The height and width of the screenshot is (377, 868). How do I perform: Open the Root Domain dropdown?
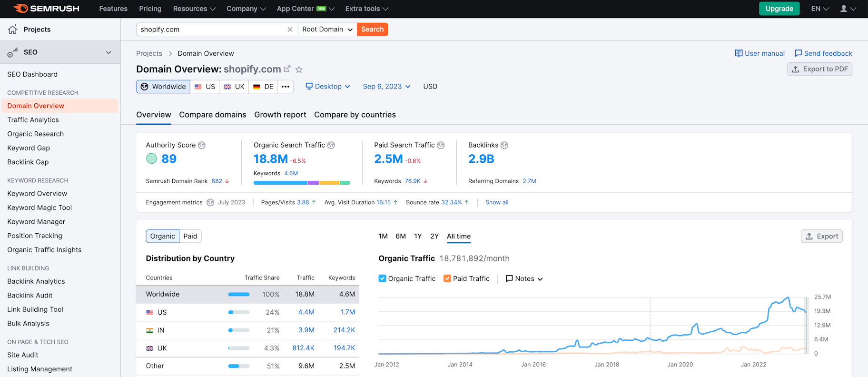tap(327, 30)
